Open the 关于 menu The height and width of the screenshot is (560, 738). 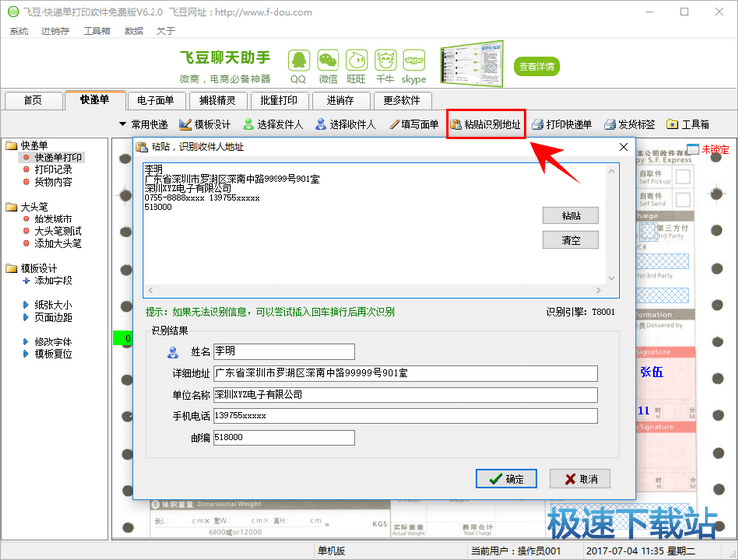point(165,31)
